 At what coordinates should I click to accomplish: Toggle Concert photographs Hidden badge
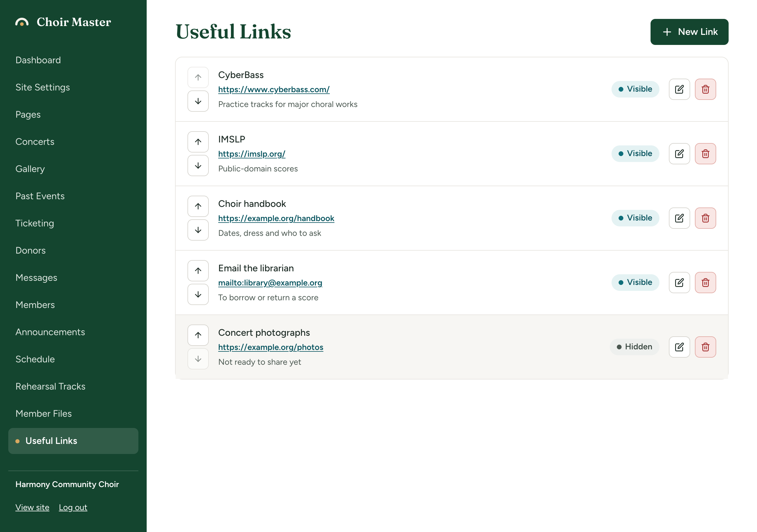click(634, 347)
